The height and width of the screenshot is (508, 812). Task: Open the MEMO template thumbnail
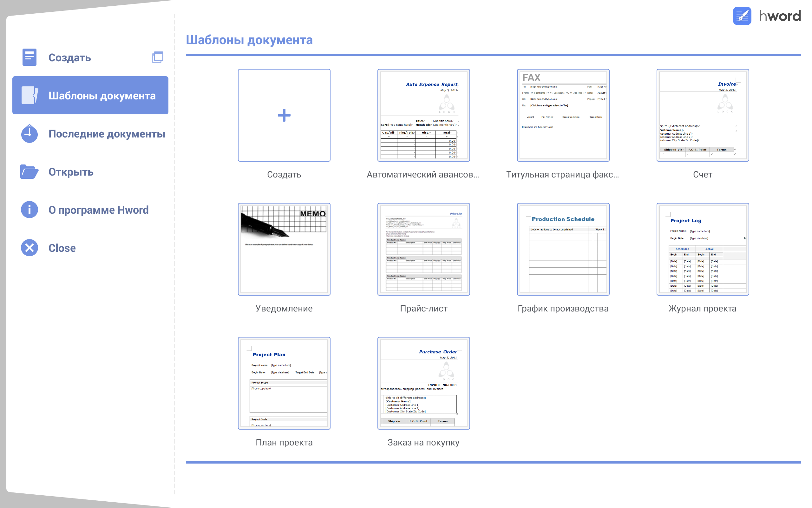pos(284,249)
